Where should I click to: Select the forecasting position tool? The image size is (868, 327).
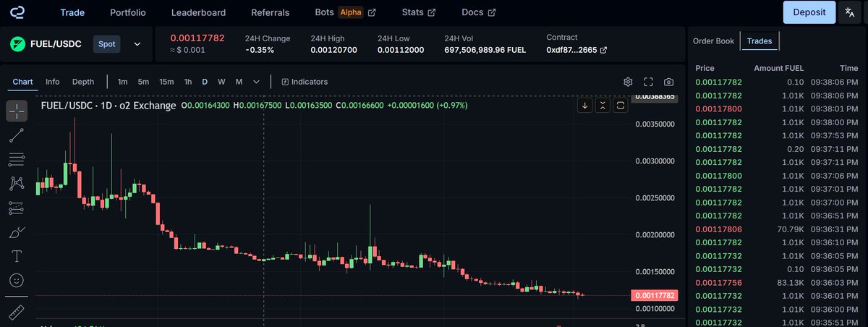(17, 208)
